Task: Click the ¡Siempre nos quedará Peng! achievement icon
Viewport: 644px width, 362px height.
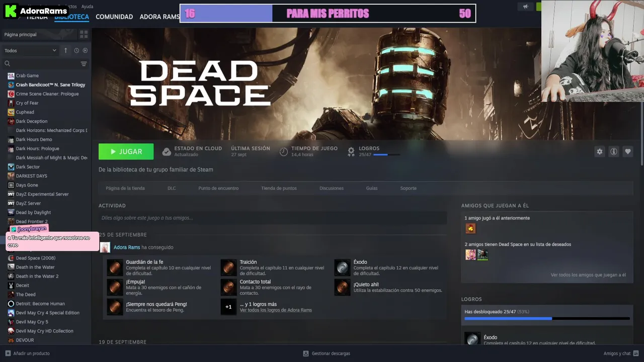Action: pos(115,307)
